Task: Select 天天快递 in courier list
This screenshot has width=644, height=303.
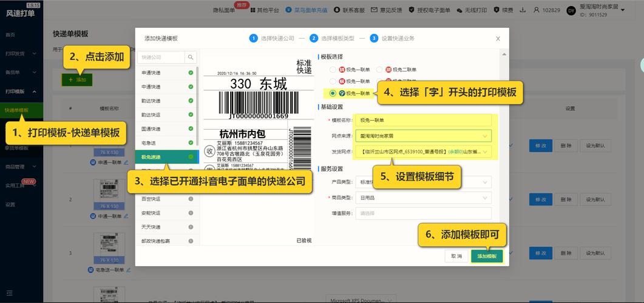Action: [167, 227]
